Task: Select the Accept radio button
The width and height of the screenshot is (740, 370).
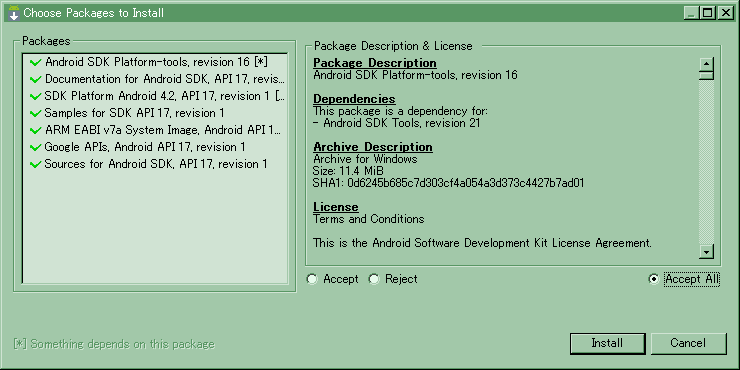Action: 312,279
